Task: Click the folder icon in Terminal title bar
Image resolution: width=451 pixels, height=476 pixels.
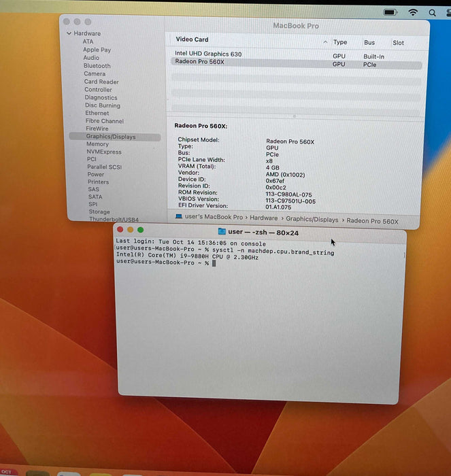Action: point(222,233)
